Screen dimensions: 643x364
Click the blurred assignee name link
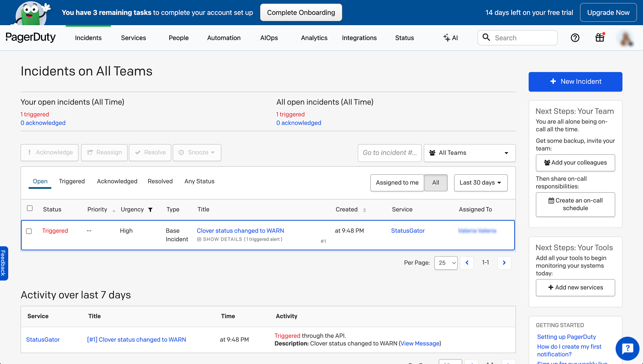click(477, 231)
